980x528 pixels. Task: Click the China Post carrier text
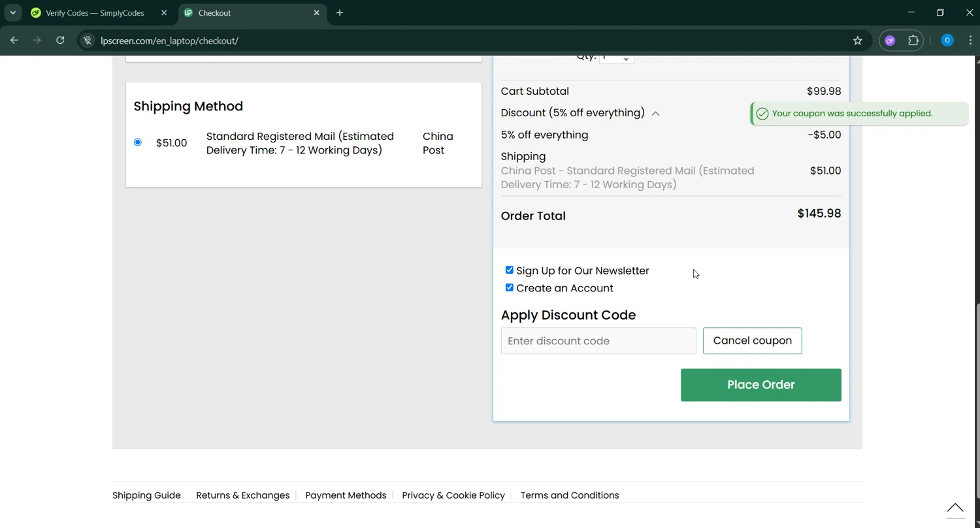[438, 143]
